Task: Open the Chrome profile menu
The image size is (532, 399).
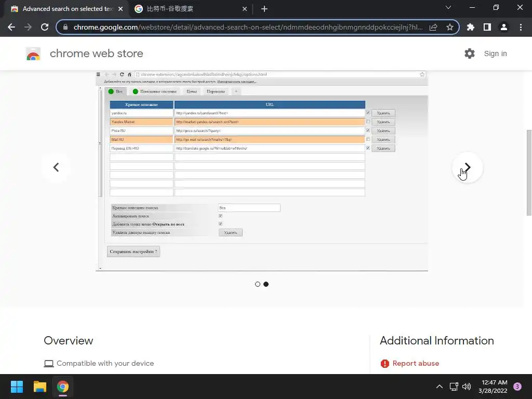Action: [x=504, y=27]
